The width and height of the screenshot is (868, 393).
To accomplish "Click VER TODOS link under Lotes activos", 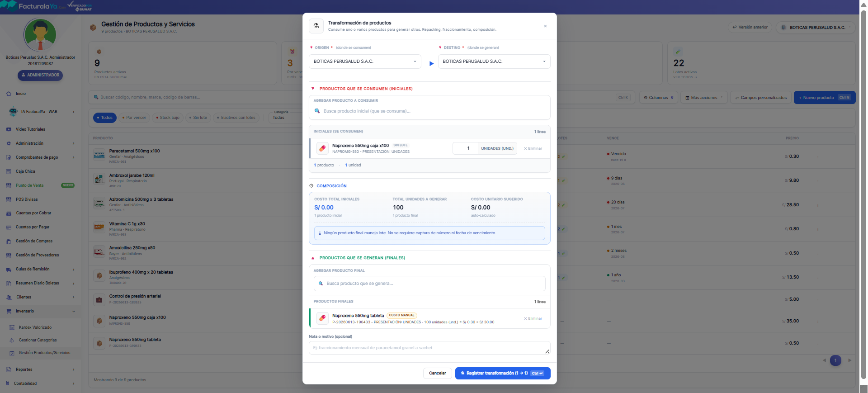I will 685,77.
